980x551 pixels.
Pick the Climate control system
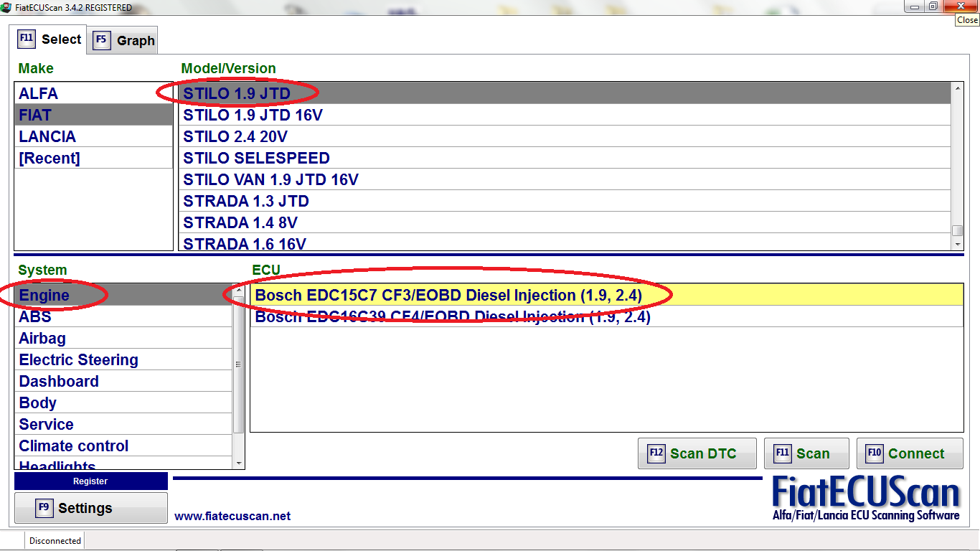point(123,446)
